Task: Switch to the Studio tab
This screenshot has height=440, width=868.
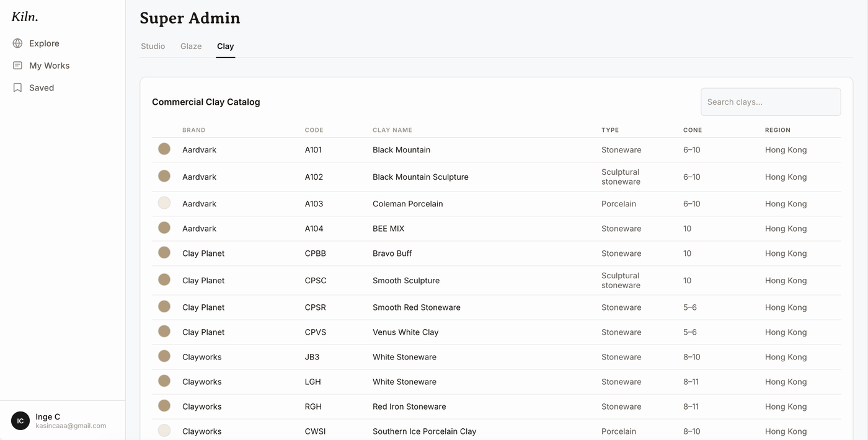Action: (153, 46)
